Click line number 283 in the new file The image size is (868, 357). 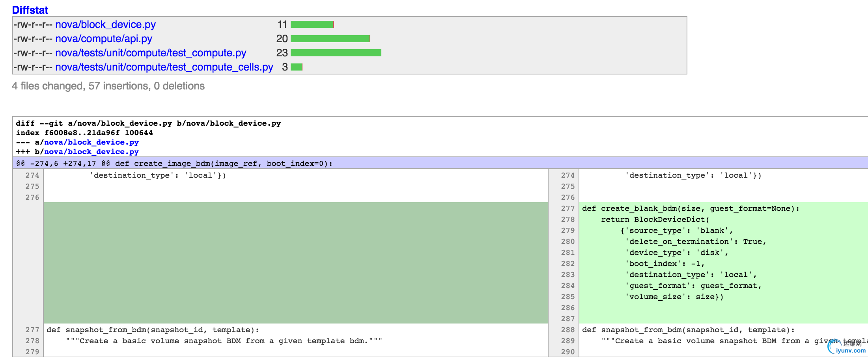(x=568, y=275)
